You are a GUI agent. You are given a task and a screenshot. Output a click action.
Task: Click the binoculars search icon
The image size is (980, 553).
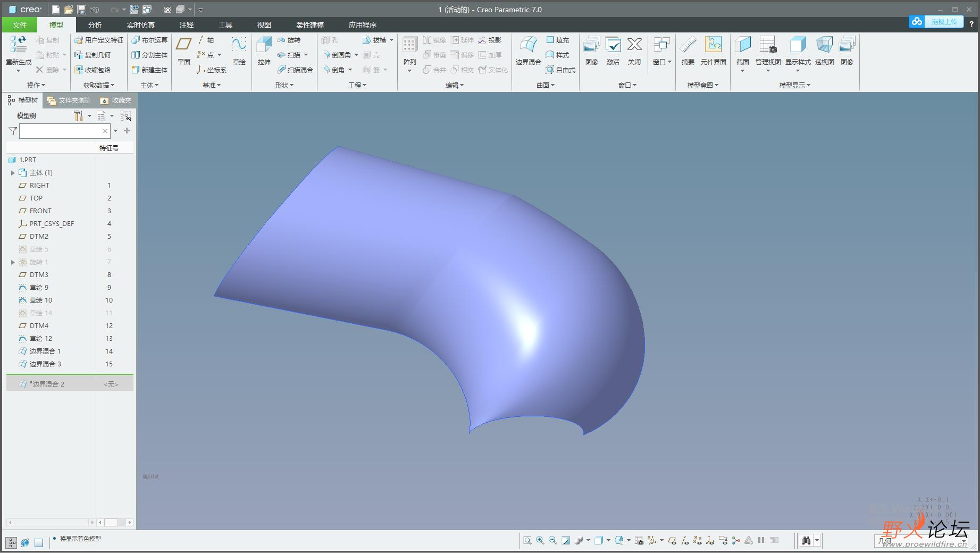[806, 540]
